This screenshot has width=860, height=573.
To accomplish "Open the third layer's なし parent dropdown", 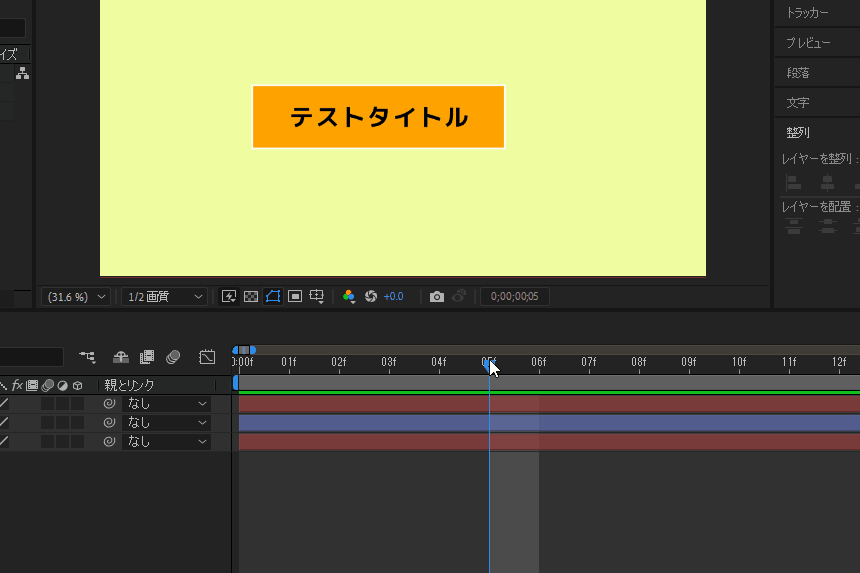I will point(166,441).
